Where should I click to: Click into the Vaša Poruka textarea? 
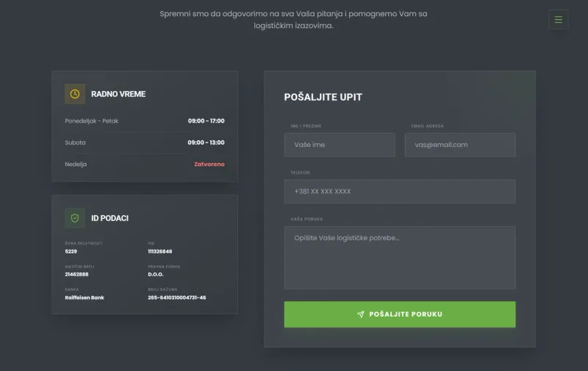click(x=400, y=257)
